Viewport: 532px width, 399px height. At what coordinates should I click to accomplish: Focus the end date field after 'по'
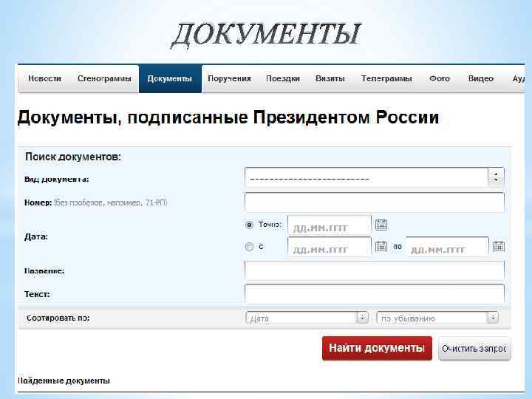pyautogui.click(x=447, y=247)
